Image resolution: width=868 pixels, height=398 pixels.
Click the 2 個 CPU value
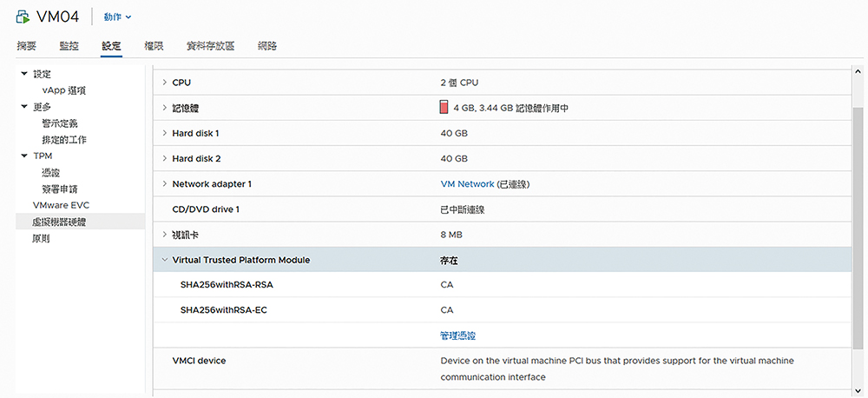coord(459,83)
